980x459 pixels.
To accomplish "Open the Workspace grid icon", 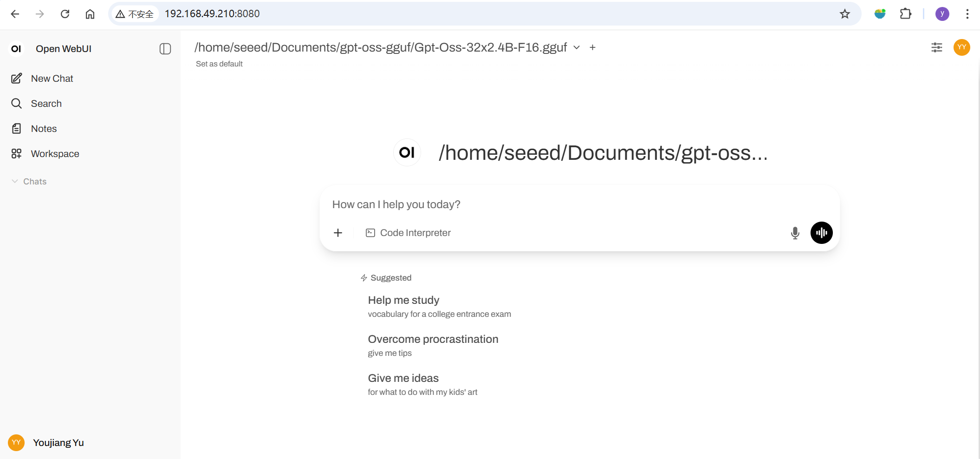I will (17, 154).
